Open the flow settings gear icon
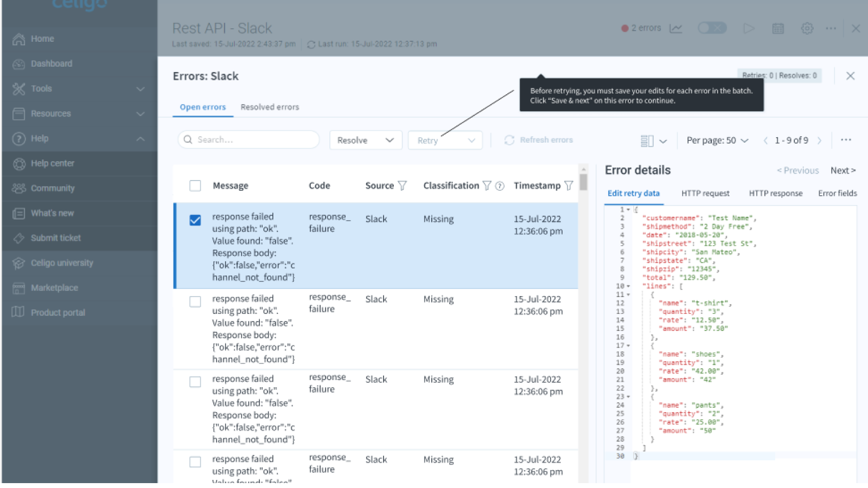The image size is (868, 488). click(x=807, y=28)
